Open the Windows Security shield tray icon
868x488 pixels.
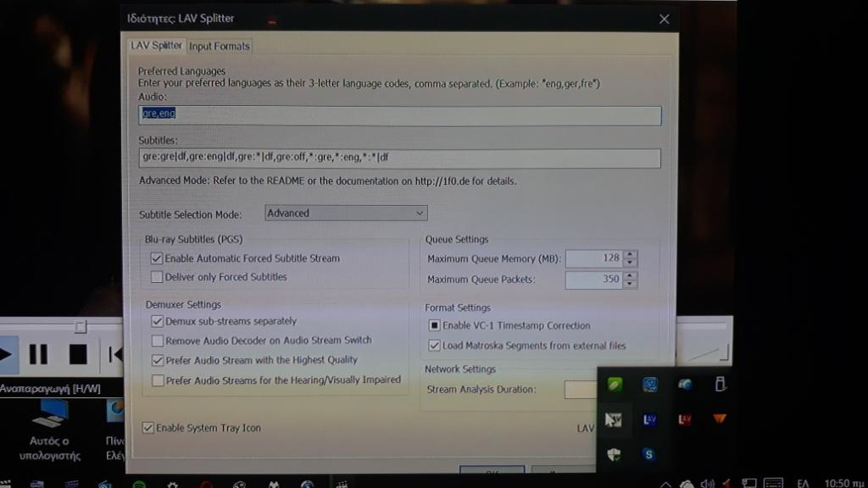[x=614, y=455]
